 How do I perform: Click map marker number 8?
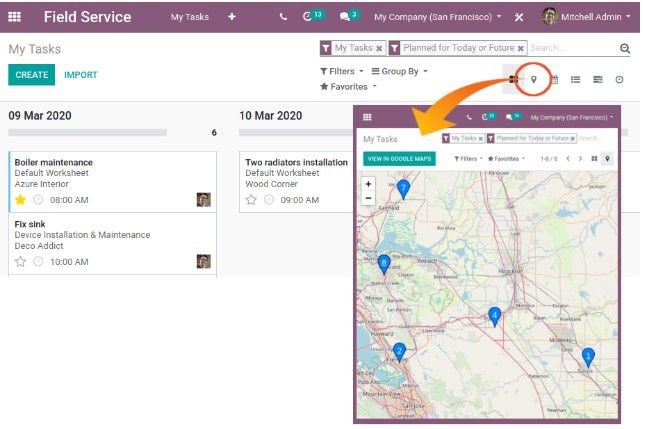pyautogui.click(x=384, y=264)
